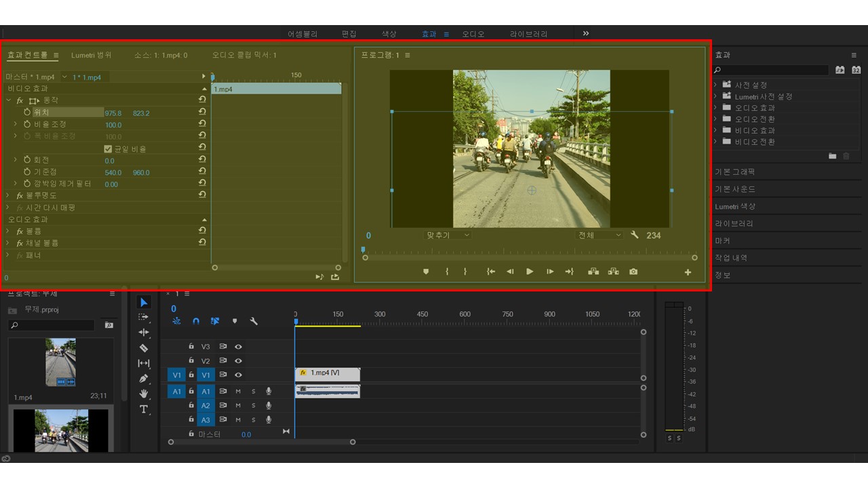The height and width of the screenshot is (488, 868).
Task: Open the 전체 playback resolution dropdown
Action: (x=599, y=235)
